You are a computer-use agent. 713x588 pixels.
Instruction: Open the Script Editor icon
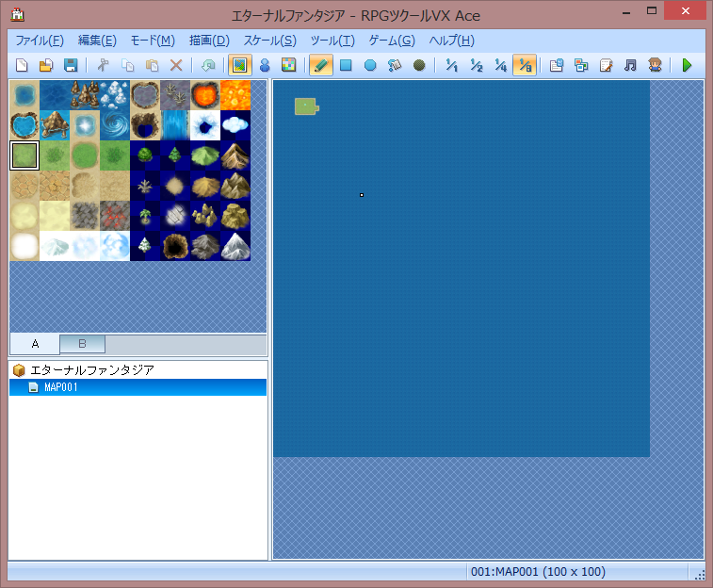[606, 65]
